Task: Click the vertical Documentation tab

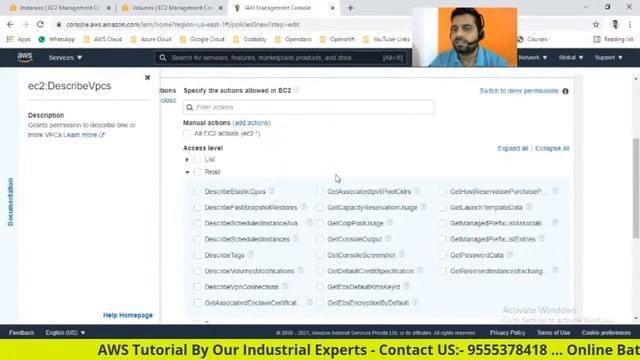Action: pyautogui.click(x=10, y=202)
